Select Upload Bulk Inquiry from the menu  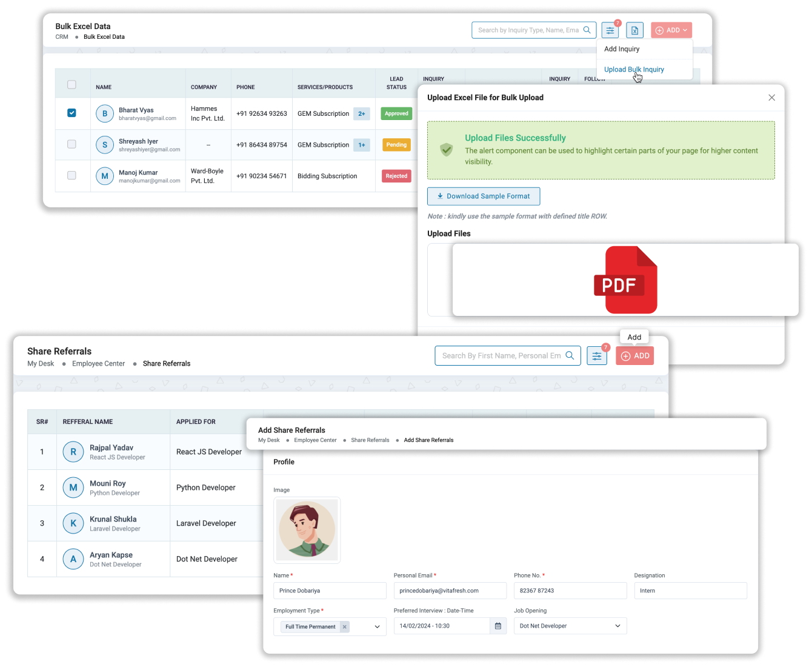(x=633, y=69)
